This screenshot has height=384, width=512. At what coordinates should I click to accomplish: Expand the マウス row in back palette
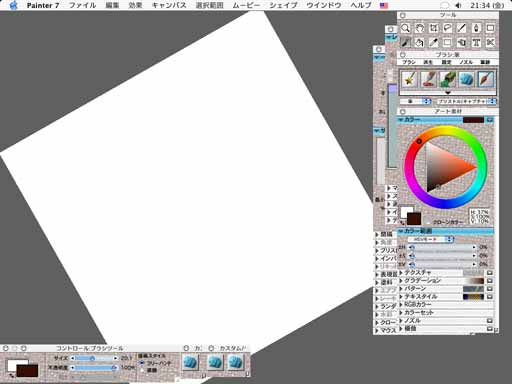tap(377, 331)
